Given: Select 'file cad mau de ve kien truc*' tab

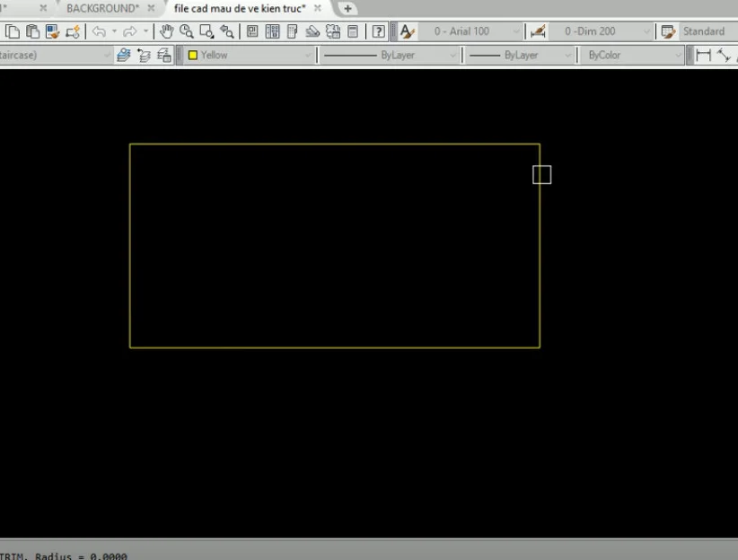Looking at the screenshot, I should click(240, 8).
